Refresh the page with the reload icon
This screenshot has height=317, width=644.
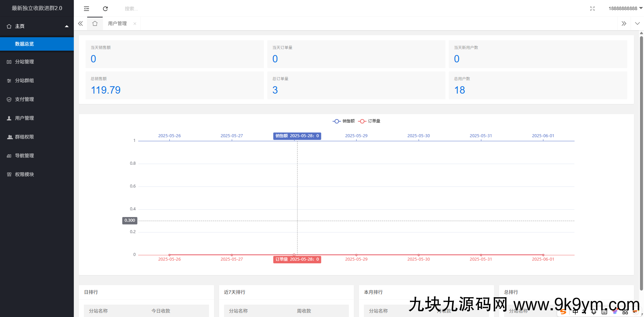105,9
